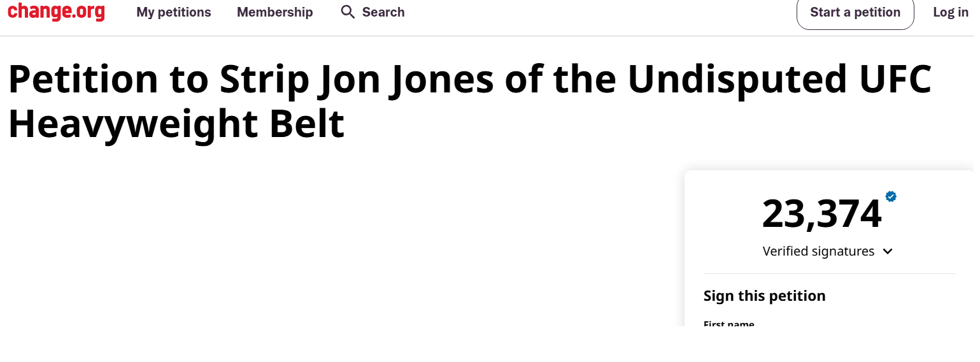The image size is (980, 362).
Task: Click the 23,374 signature count
Action: 821,214
